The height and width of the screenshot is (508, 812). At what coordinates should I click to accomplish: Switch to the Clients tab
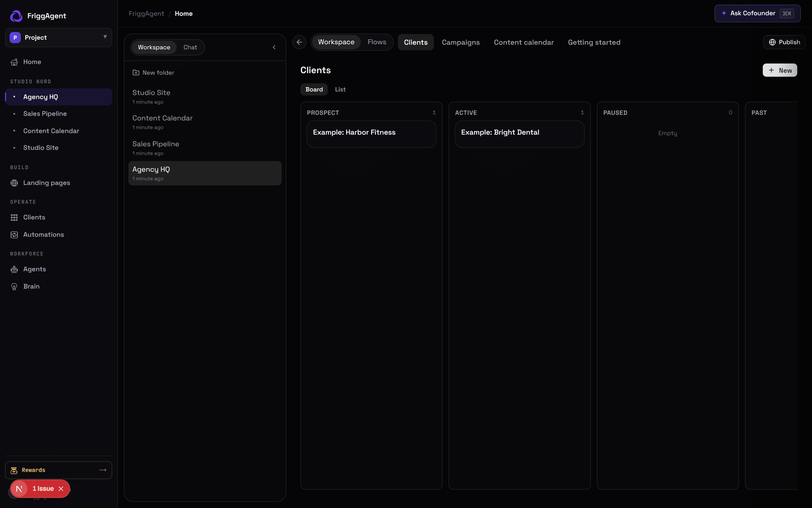point(416,42)
